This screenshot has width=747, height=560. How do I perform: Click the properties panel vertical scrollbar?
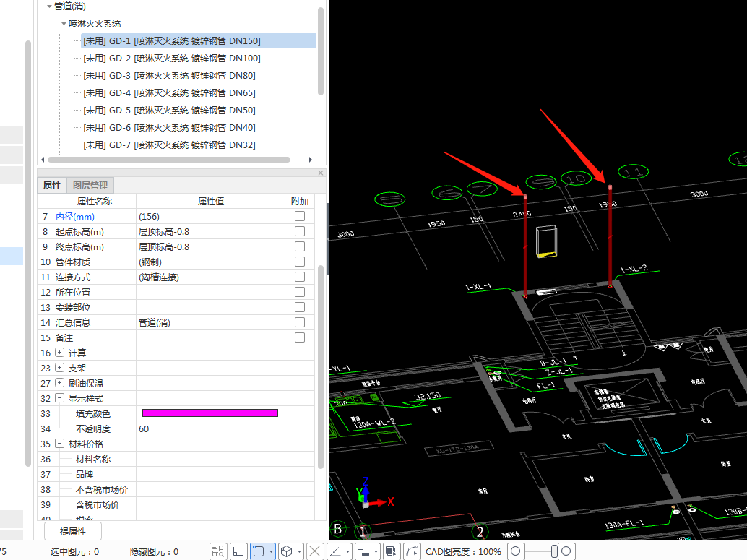(x=321, y=367)
